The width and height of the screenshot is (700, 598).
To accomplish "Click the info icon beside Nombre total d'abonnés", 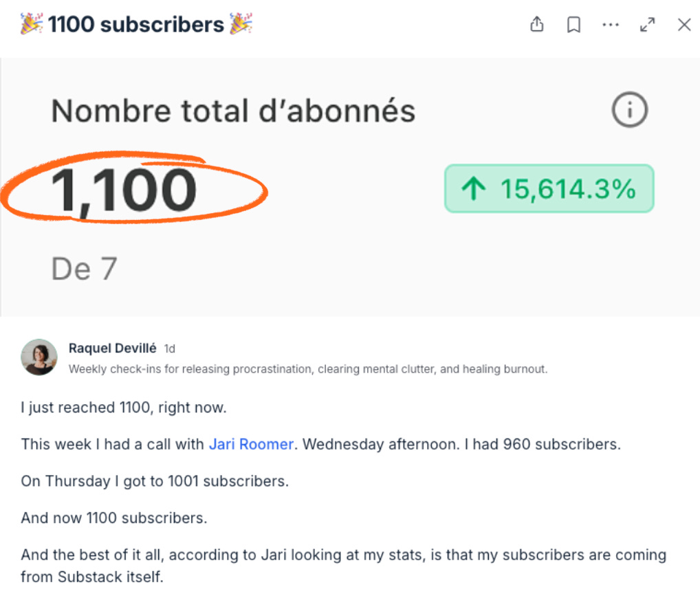I will (x=629, y=110).
